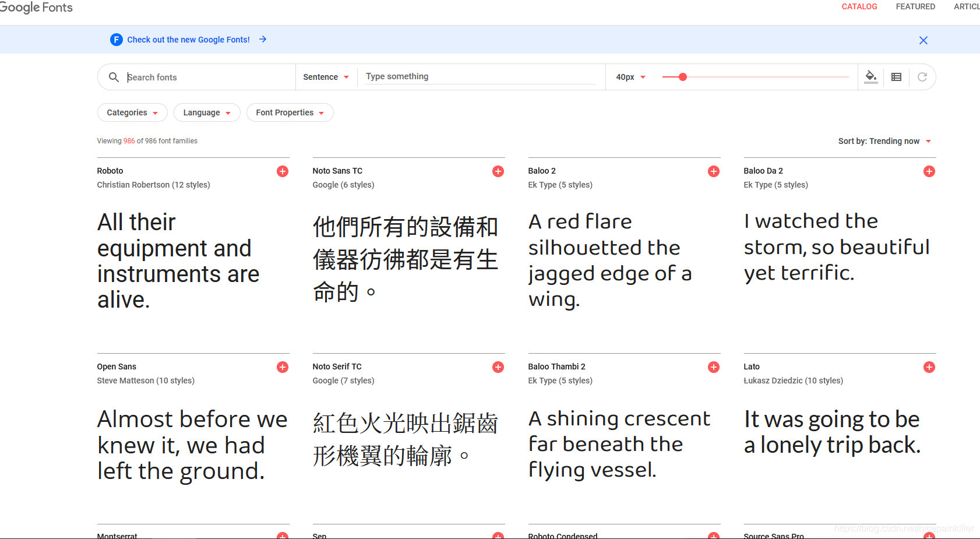The image size is (980, 539).
Task: Open the Baloo Thambi 2 font title
Action: pos(556,367)
